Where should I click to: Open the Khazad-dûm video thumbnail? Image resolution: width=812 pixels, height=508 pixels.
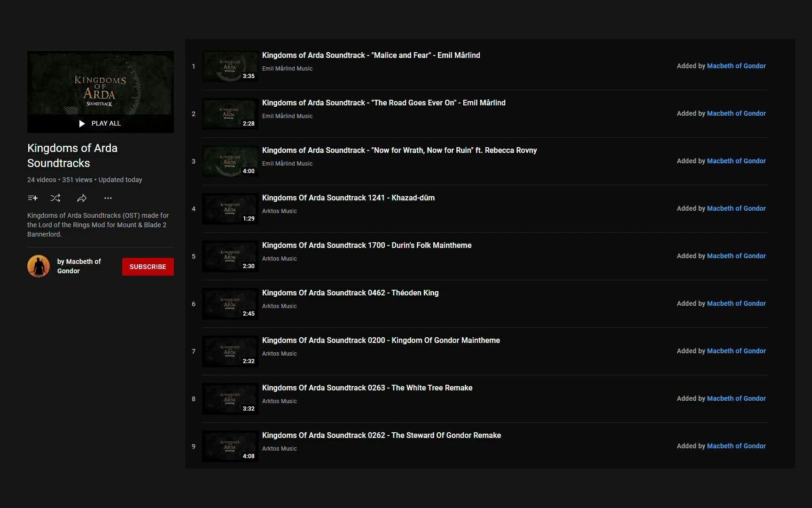(x=230, y=209)
